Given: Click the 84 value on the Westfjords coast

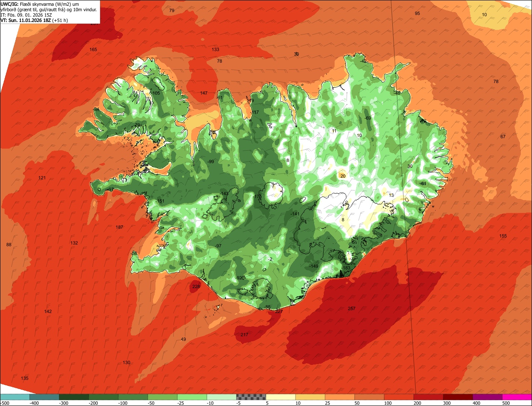Looking at the screenshot, I should tap(96, 109).
